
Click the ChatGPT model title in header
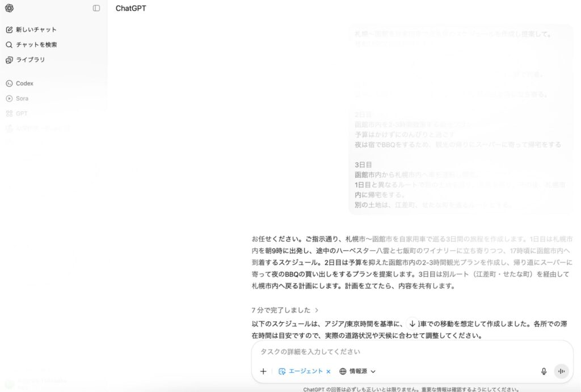pyautogui.click(x=131, y=9)
